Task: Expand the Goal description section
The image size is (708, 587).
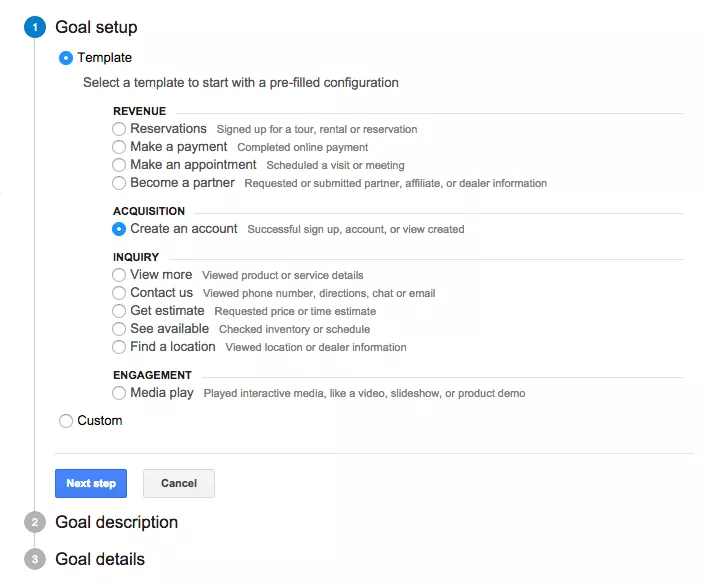Action: click(x=116, y=523)
